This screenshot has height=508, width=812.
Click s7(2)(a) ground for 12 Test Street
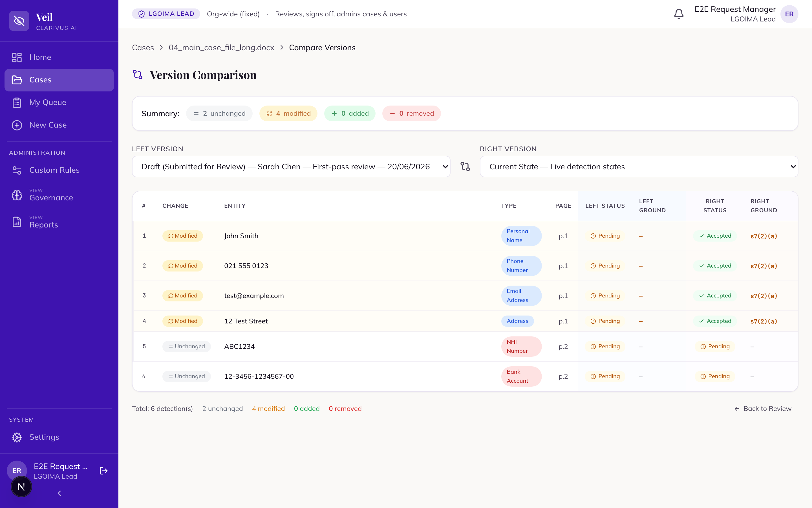(764, 321)
